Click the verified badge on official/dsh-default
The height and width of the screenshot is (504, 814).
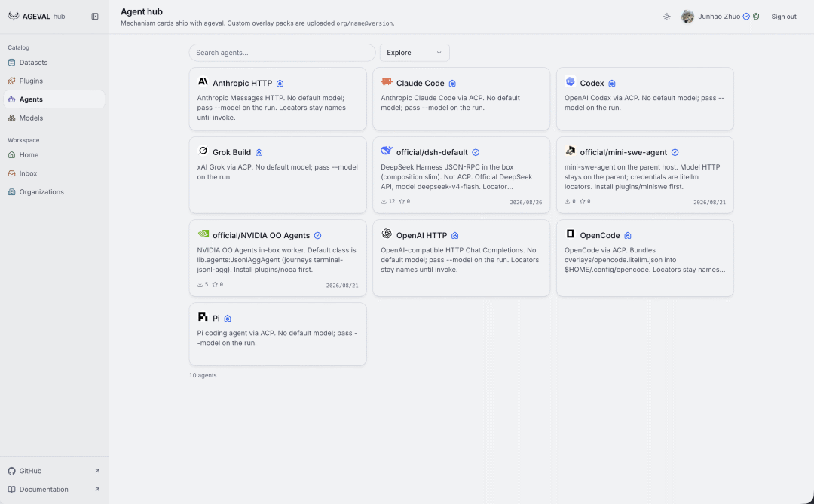point(476,153)
